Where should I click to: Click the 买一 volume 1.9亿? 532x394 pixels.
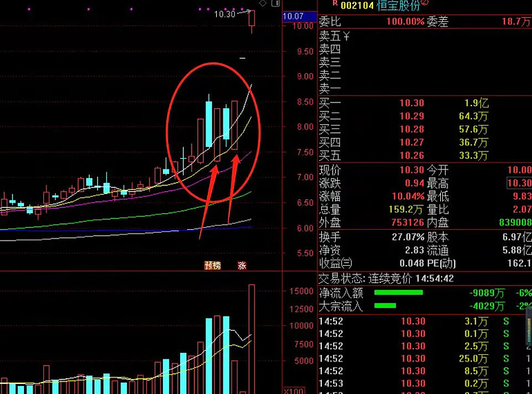pyautogui.click(x=476, y=103)
